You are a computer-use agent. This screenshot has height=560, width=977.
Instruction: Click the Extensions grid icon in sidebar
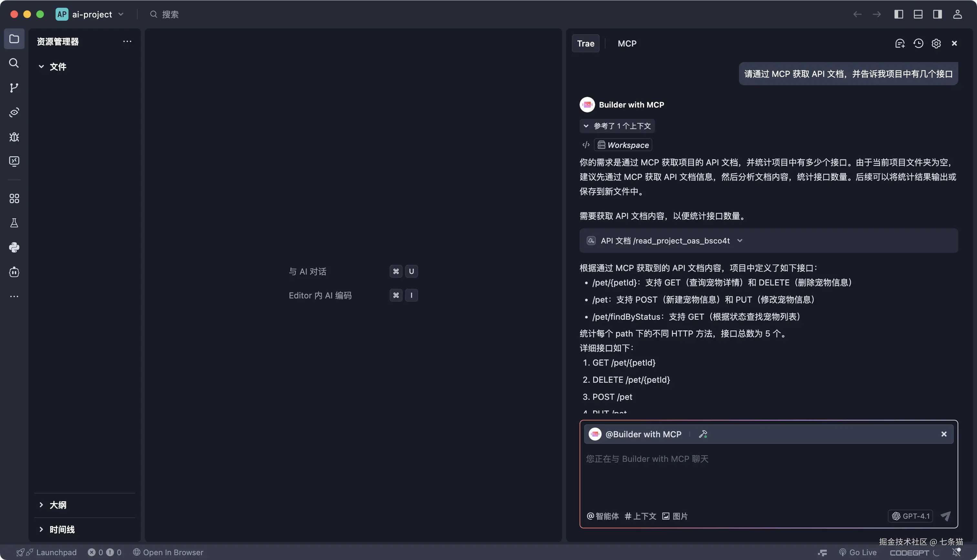coord(14,199)
